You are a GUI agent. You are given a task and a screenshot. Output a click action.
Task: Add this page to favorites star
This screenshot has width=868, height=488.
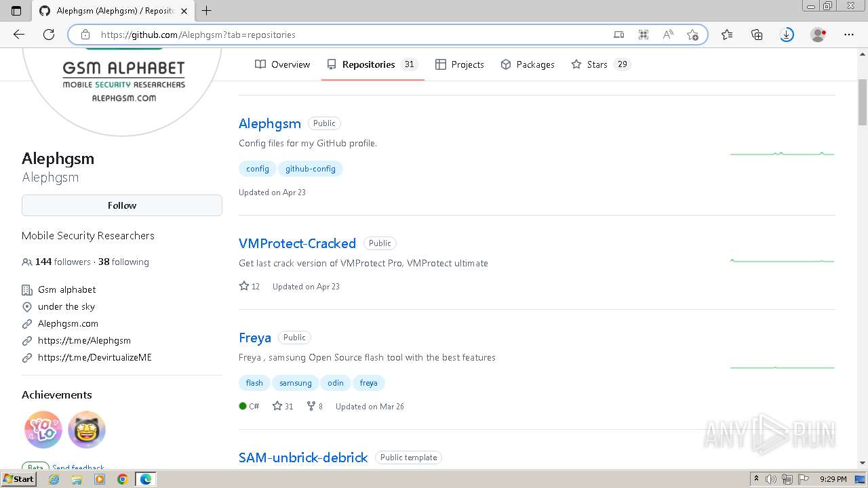pyautogui.click(x=692, y=35)
